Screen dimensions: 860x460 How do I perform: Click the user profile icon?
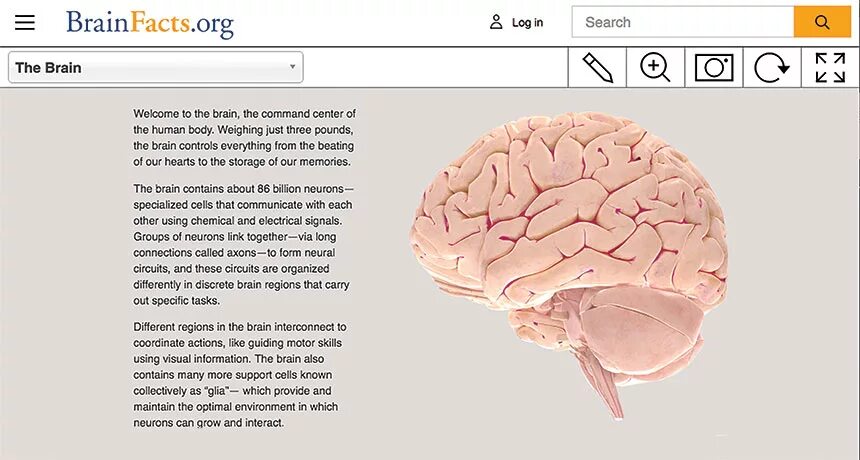point(496,22)
